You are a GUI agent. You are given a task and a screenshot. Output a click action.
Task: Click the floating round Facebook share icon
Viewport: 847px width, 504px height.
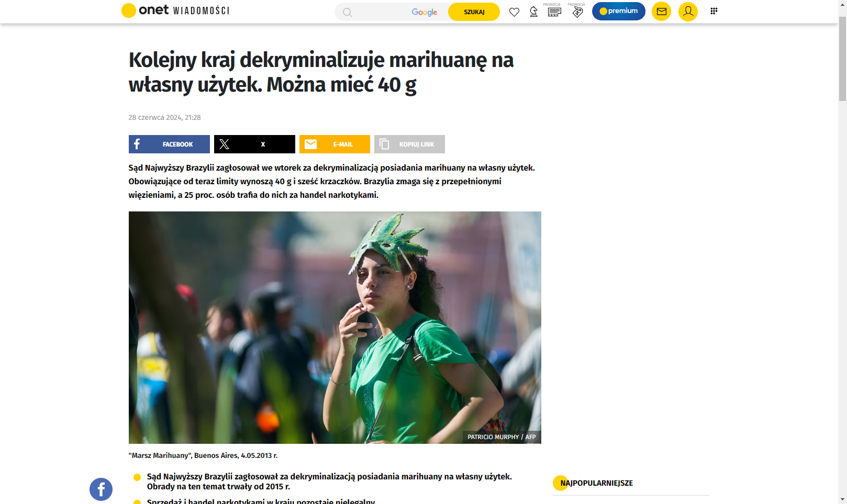101,489
